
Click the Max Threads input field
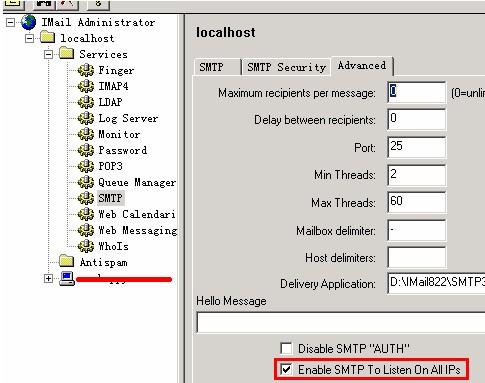tap(417, 202)
